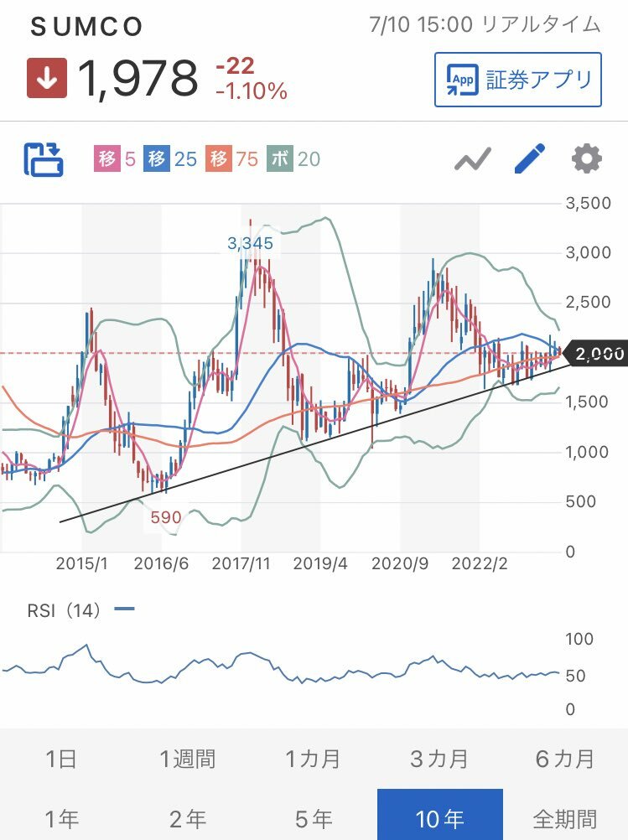Image resolution: width=628 pixels, height=840 pixels.
Task: Switch to the 5年 time range
Action: click(314, 818)
